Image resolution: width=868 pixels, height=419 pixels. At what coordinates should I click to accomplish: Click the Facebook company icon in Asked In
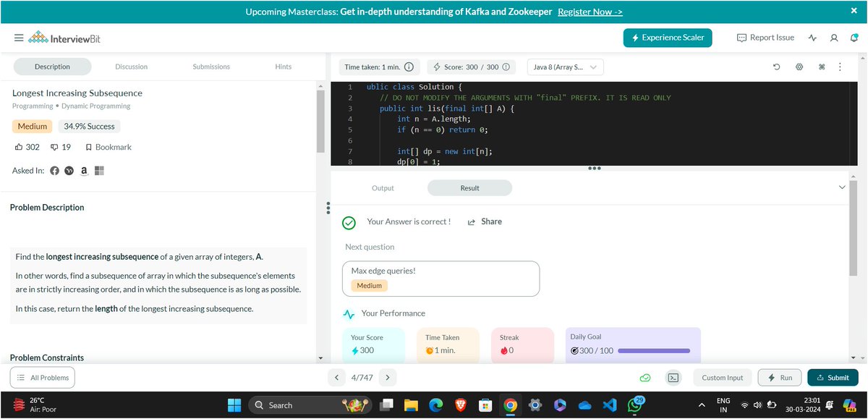(55, 171)
